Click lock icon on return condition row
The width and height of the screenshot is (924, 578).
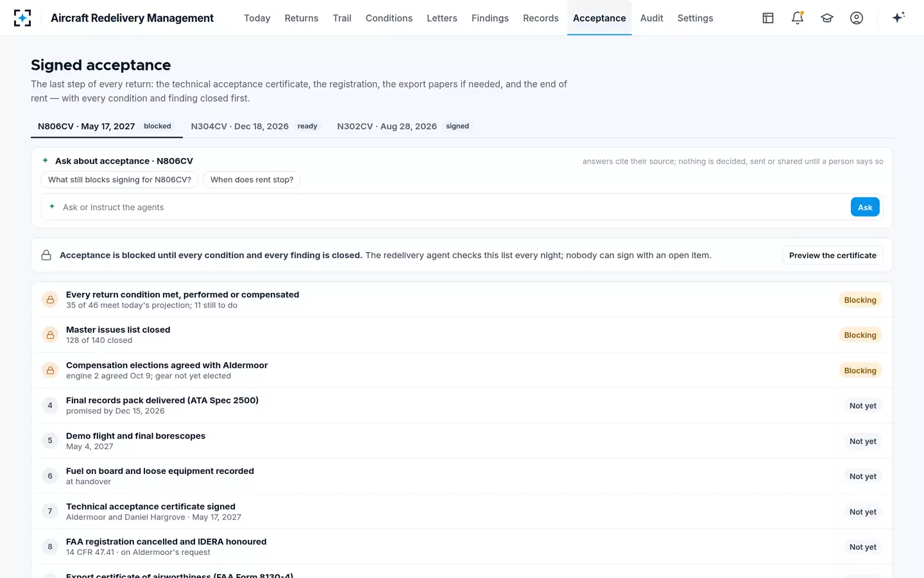coord(50,299)
